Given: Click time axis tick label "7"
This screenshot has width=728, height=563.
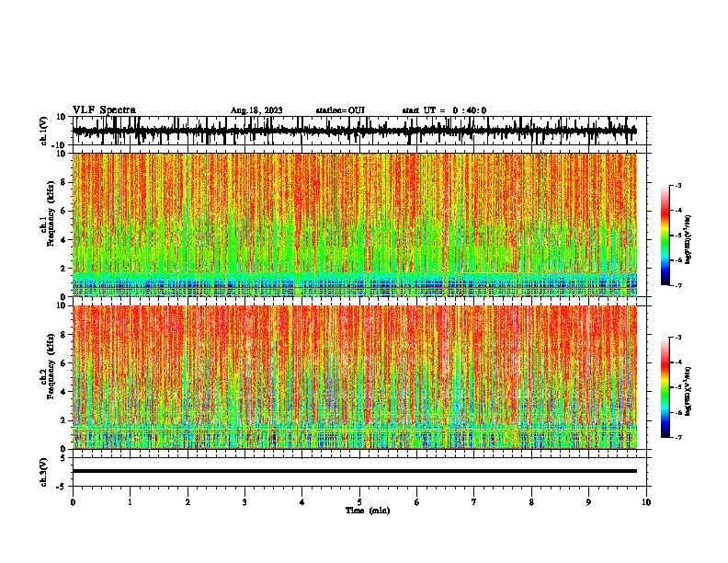Looking at the screenshot, I should tap(474, 502).
